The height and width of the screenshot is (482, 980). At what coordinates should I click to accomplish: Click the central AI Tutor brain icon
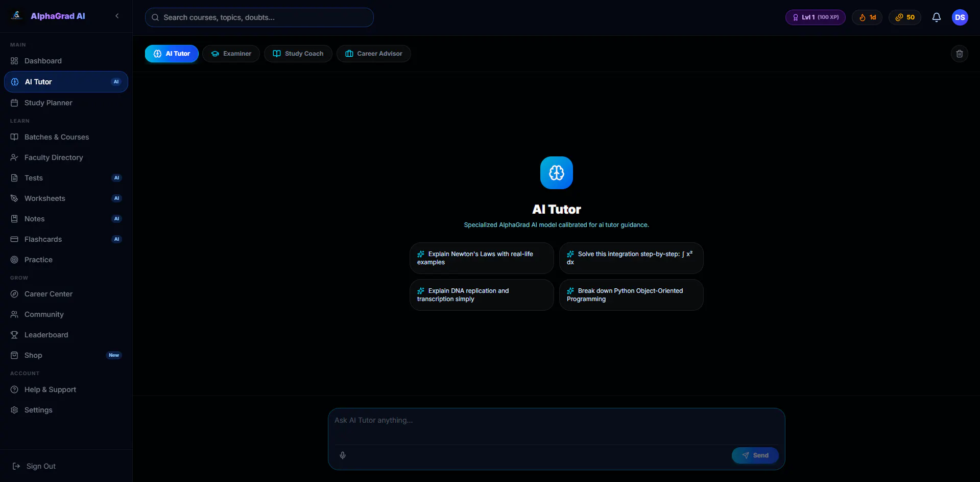tap(557, 173)
